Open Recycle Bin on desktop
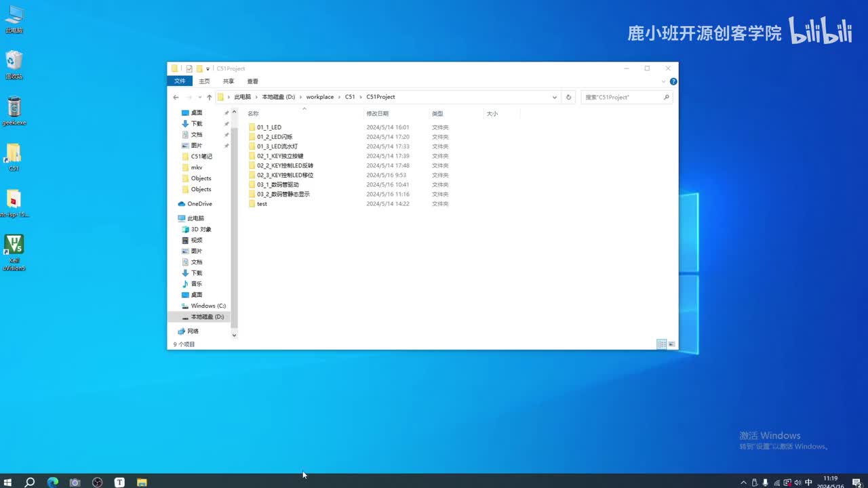 [14, 65]
